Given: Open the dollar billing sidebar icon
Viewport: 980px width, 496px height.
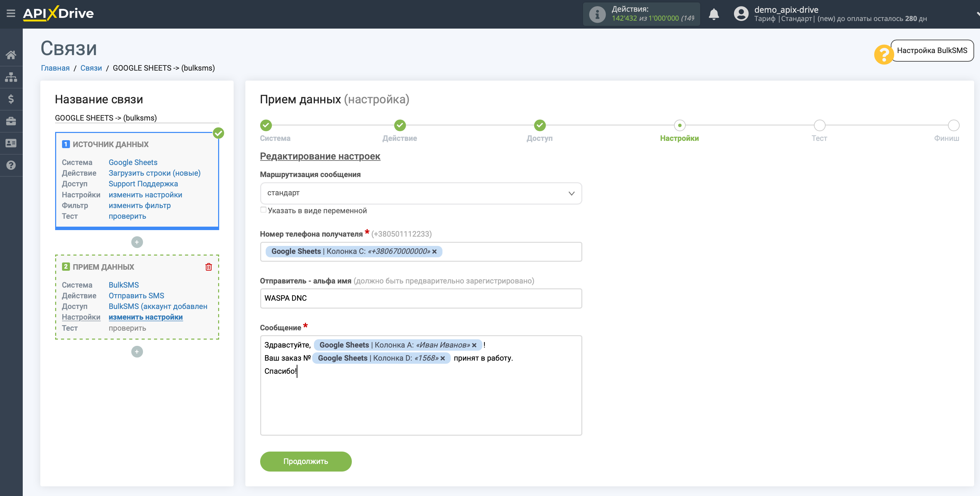Looking at the screenshot, I should (x=11, y=99).
